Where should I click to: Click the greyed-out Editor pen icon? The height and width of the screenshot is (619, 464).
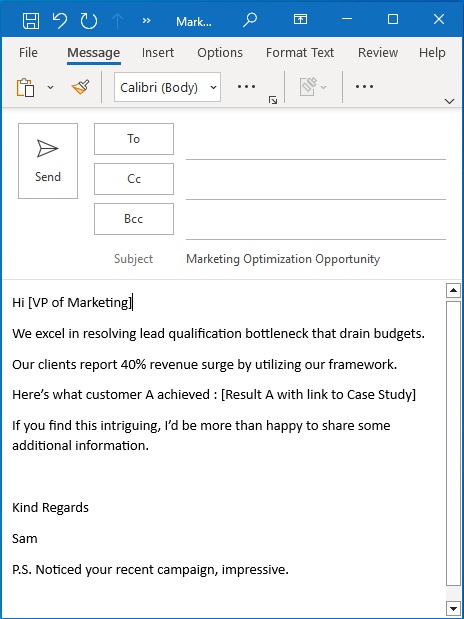pyautogui.click(x=308, y=87)
